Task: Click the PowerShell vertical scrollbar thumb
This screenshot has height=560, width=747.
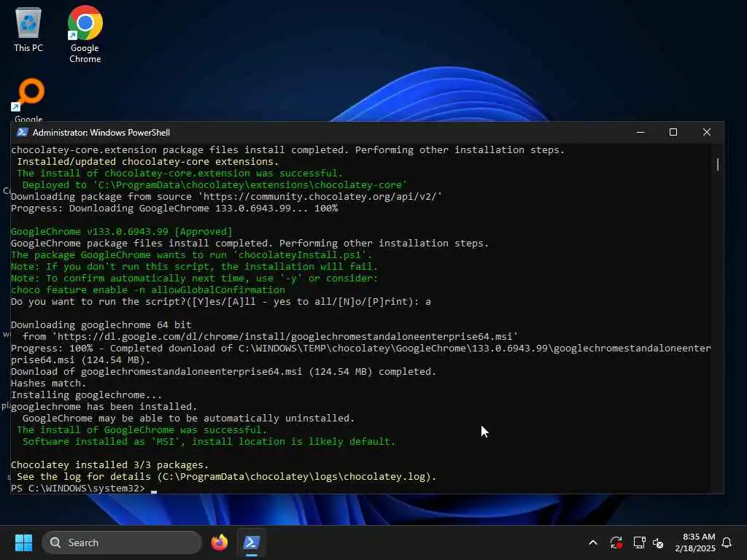Action: click(718, 164)
